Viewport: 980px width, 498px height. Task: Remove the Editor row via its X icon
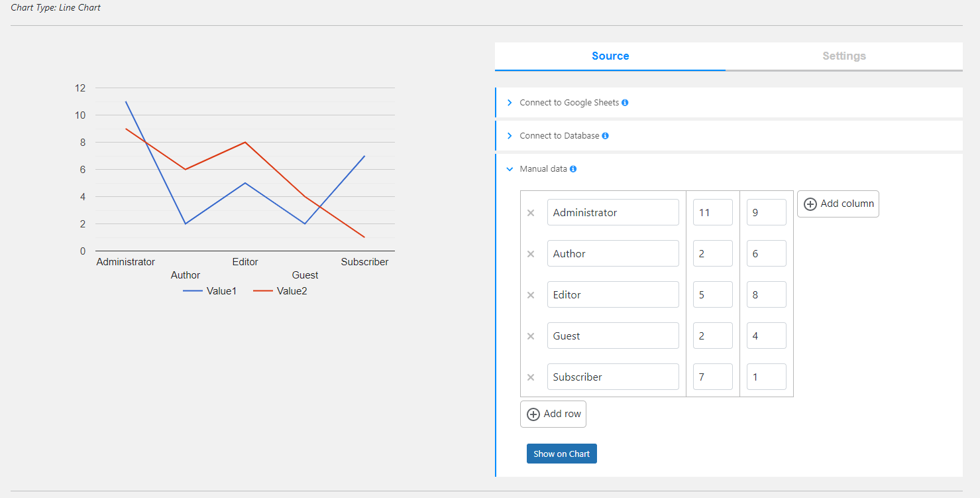pyautogui.click(x=531, y=295)
